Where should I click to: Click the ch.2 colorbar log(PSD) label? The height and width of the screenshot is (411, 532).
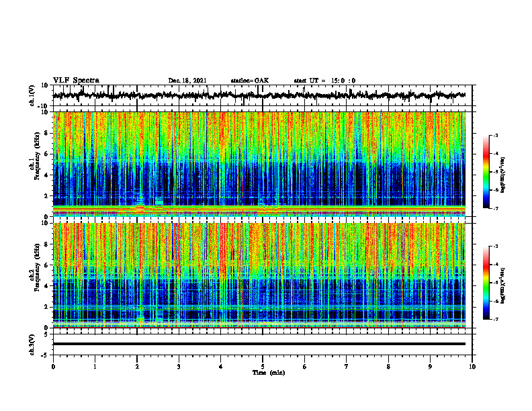[503, 285]
